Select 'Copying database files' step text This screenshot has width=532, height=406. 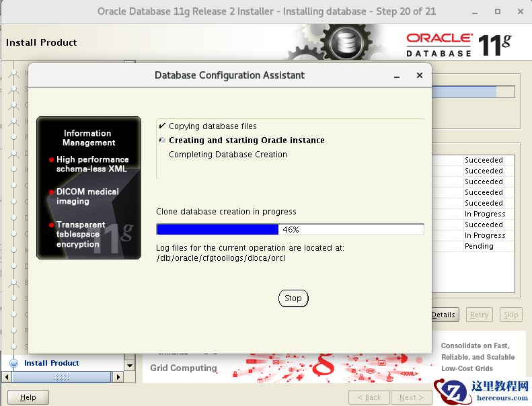point(213,126)
